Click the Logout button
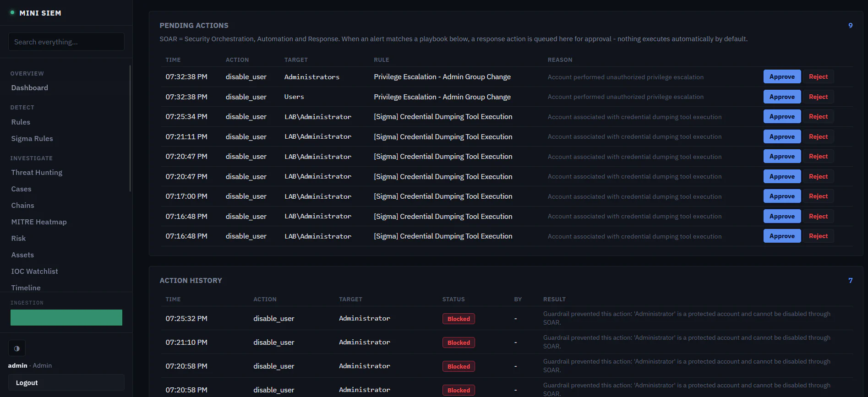 [66, 382]
